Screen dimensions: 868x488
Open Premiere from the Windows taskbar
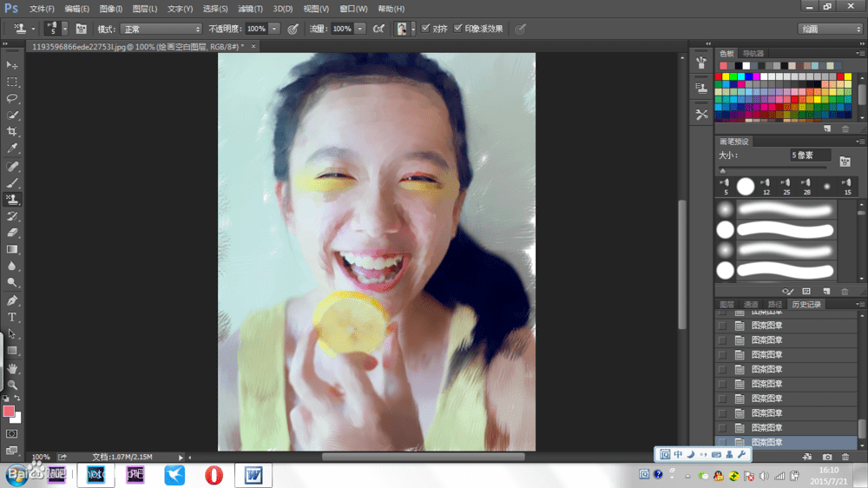[x=135, y=475]
